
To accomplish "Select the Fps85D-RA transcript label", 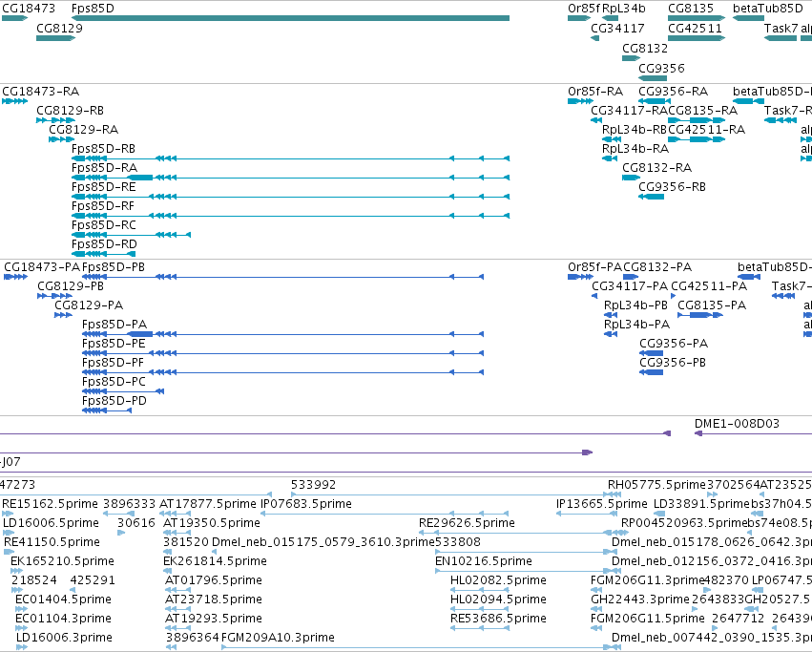I will coord(105,168).
